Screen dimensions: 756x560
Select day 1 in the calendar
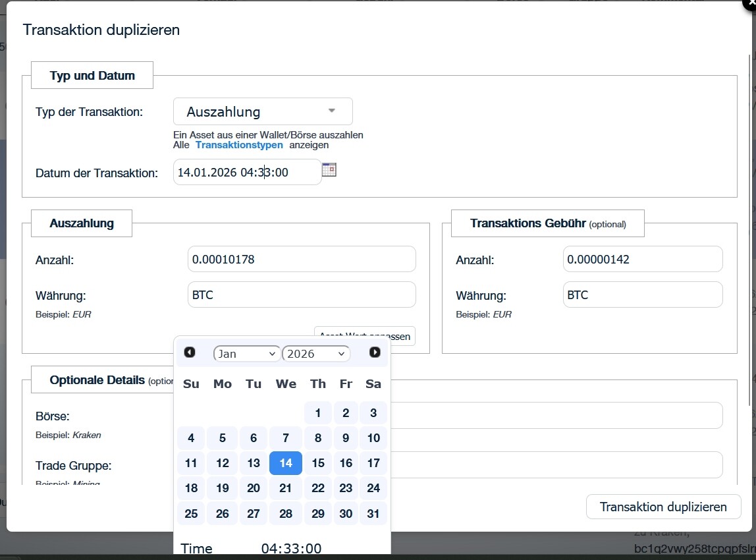pos(318,413)
